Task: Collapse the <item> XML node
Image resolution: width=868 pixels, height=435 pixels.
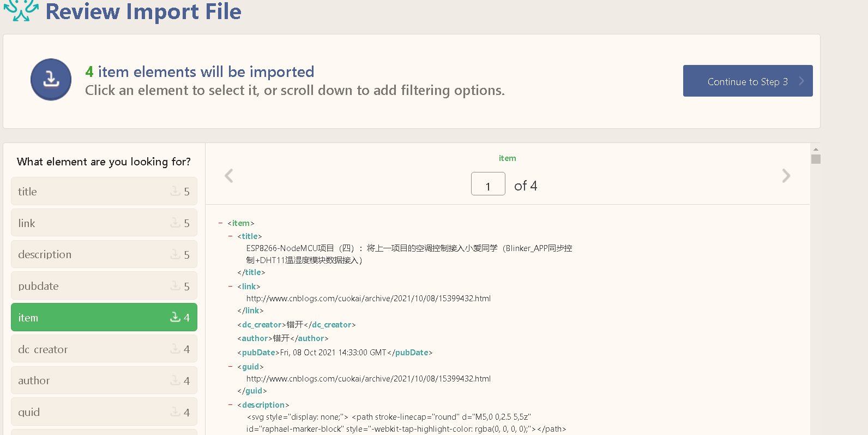Action: (x=221, y=223)
